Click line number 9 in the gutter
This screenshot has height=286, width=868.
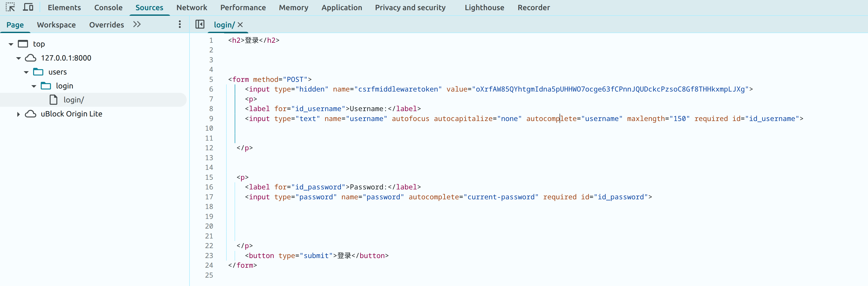tap(211, 118)
